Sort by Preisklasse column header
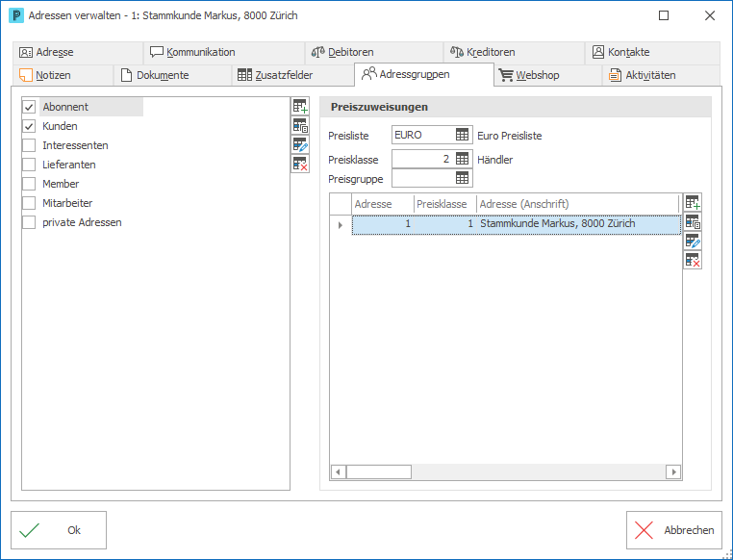The image size is (733, 560). (444, 204)
